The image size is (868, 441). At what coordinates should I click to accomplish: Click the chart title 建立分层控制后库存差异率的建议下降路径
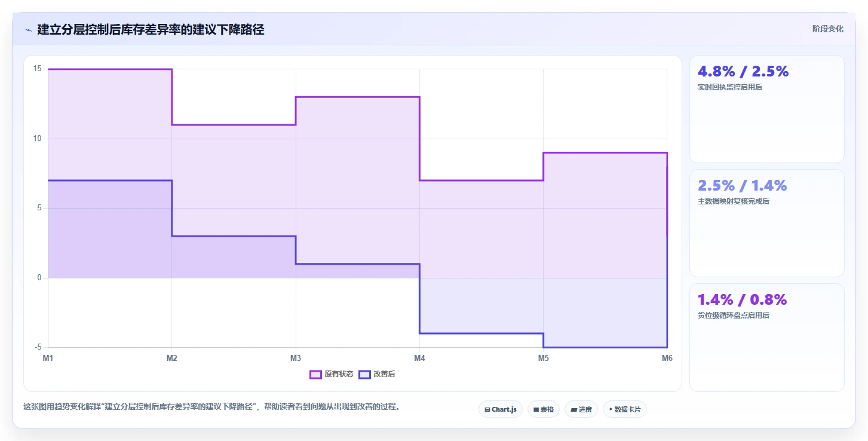(151, 29)
